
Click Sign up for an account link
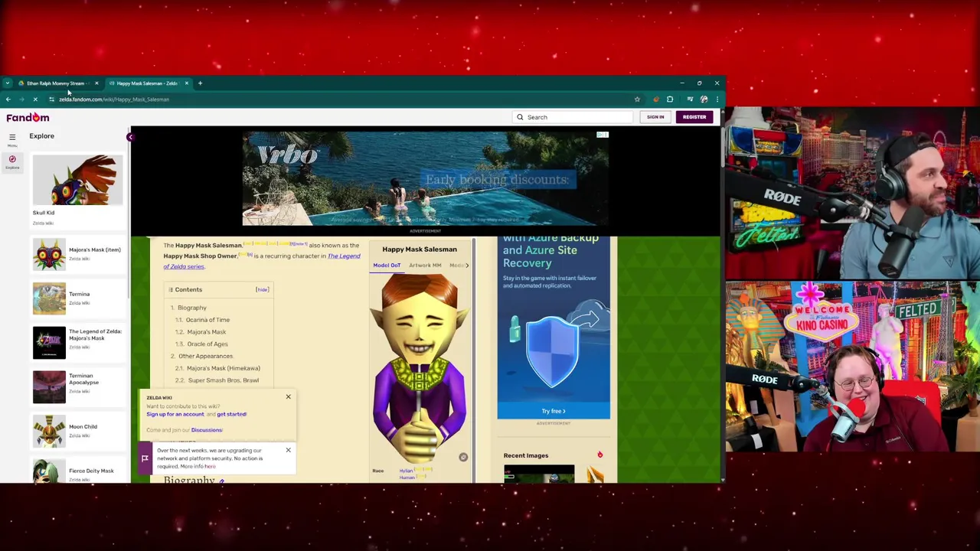[175, 415]
